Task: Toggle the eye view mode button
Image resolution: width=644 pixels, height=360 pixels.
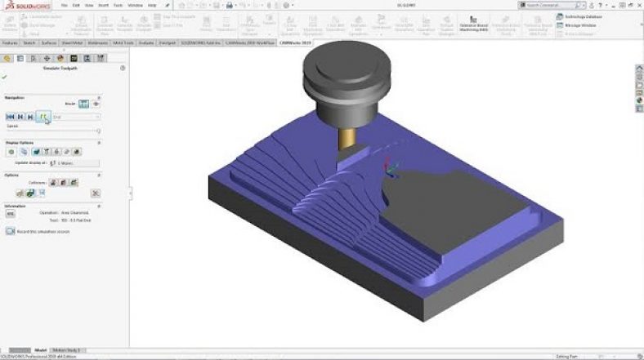Action: tap(96, 104)
